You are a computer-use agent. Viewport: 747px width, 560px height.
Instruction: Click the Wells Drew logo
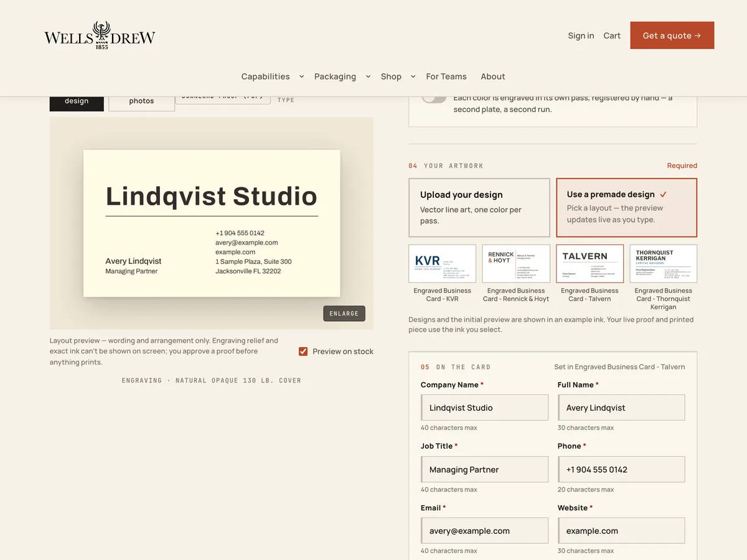pyautogui.click(x=100, y=35)
